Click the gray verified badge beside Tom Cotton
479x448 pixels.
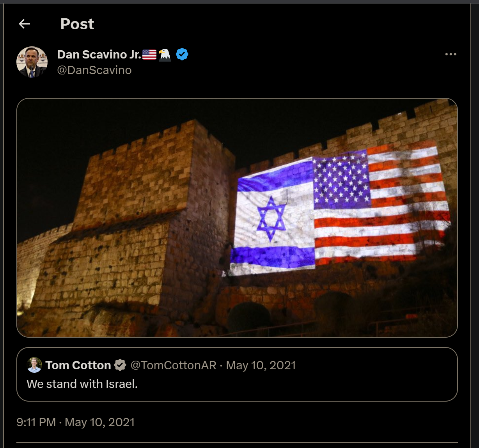pyautogui.click(x=120, y=365)
